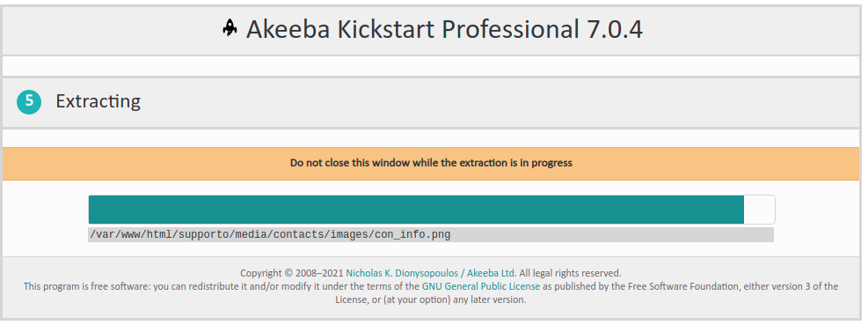This screenshot has height=325, width=868.
Task: Click the rocket icon beside the Akeeba title
Action: [x=230, y=27]
